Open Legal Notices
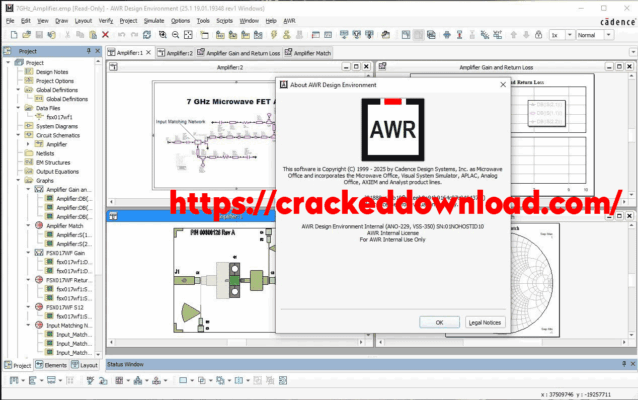Image resolution: width=638 pixels, height=400 pixels. point(485,322)
